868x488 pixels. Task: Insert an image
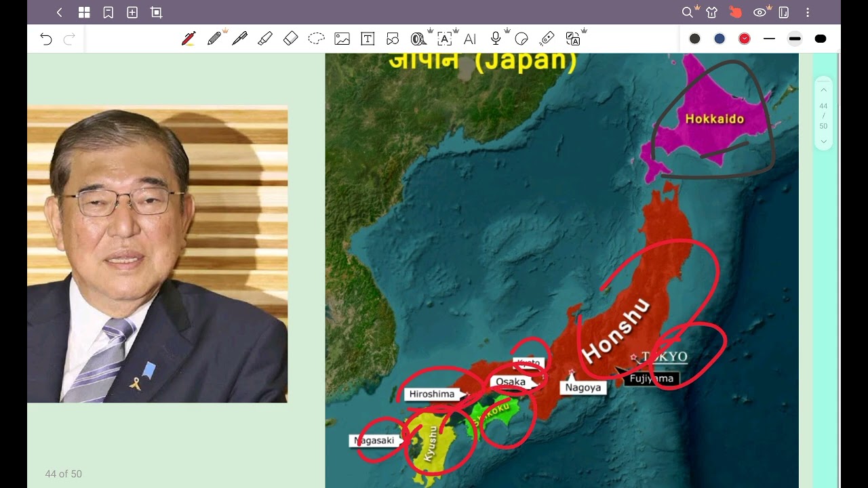[342, 39]
